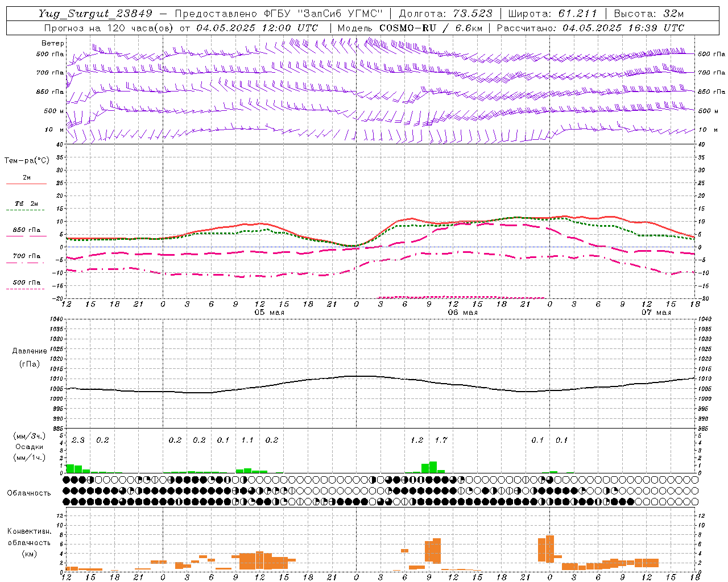Click the 1.2 precipitation value
Image resolution: width=728 pixels, height=582 pixels.
click(417, 440)
